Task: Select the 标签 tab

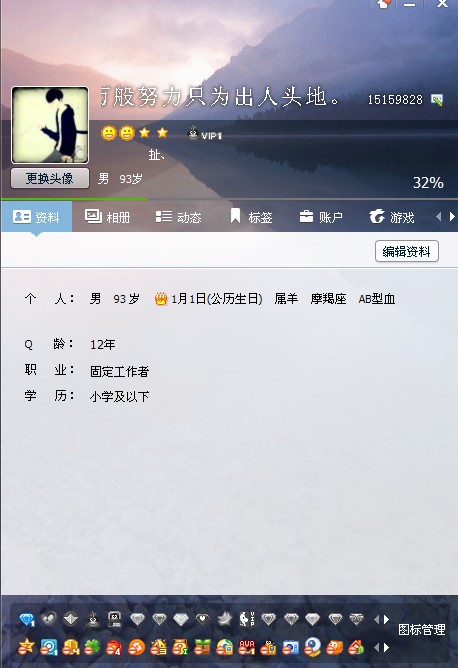Action: click(x=251, y=217)
